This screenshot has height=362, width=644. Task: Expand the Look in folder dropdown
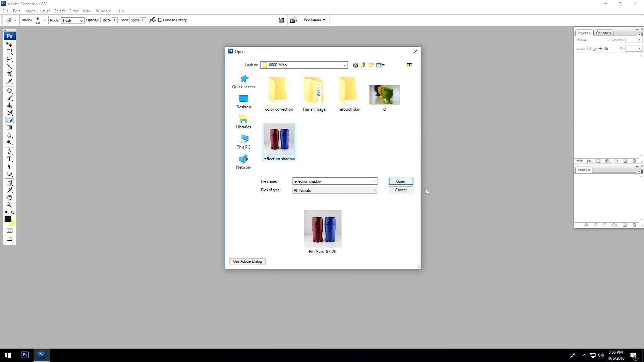[345, 65]
